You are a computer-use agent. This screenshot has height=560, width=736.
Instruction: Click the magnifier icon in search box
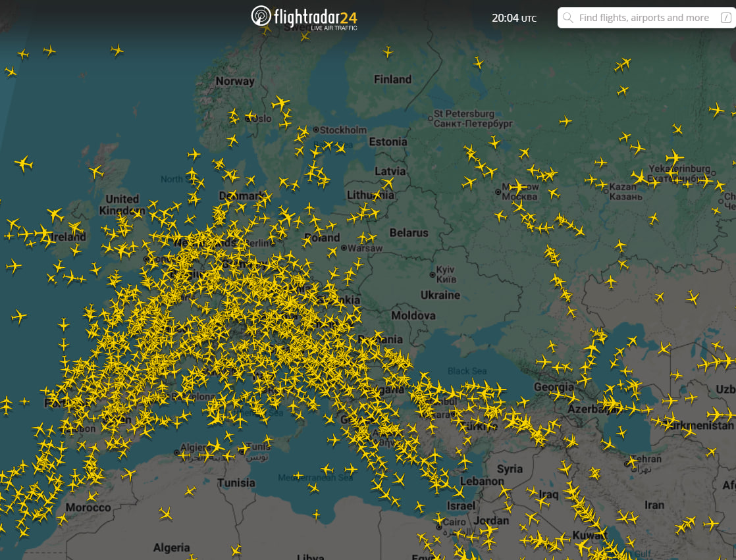coord(568,18)
